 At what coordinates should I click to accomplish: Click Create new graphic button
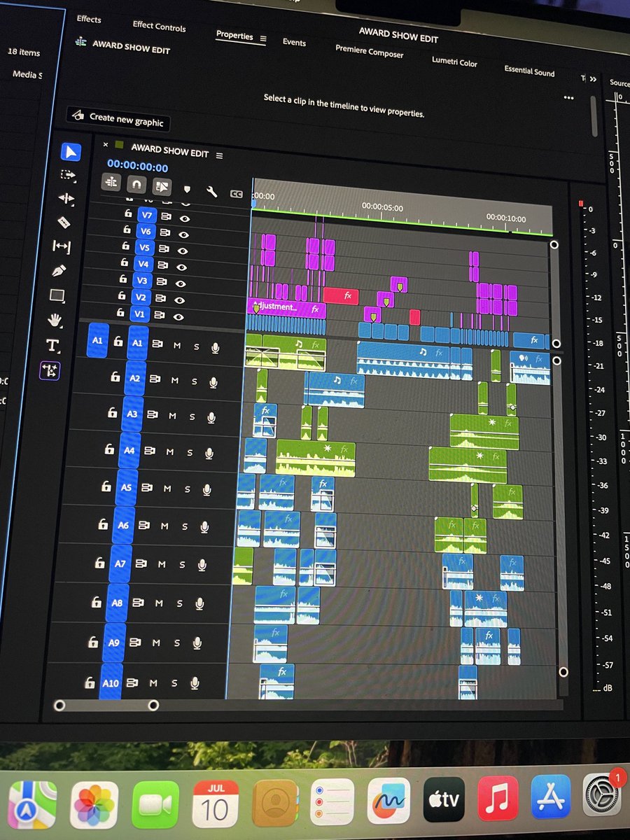pos(118,119)
